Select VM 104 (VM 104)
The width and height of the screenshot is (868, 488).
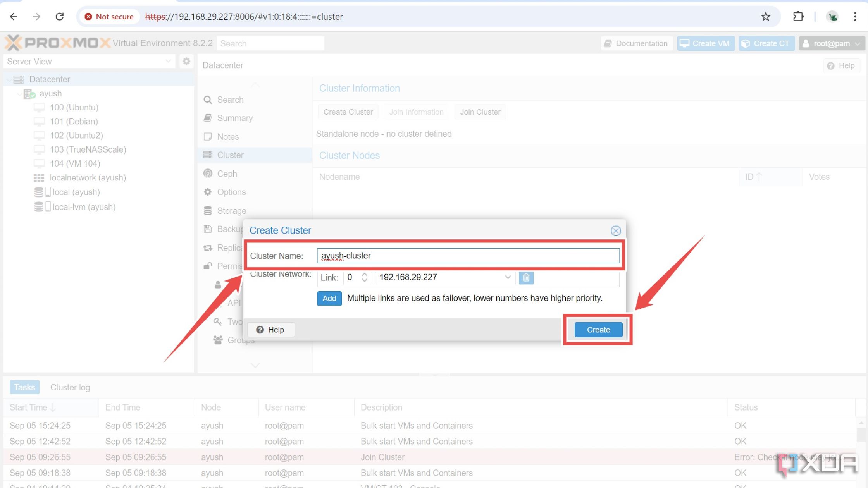pyautogui.click(x=75, y=163)
